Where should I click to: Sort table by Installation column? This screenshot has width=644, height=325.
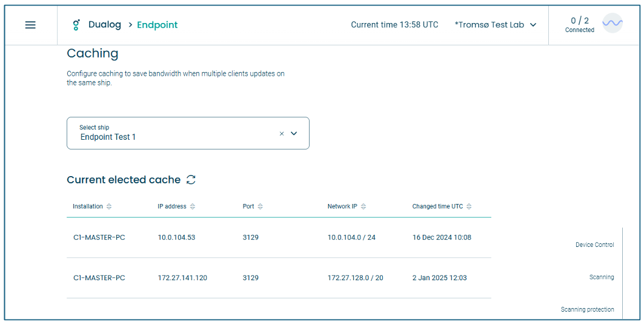point(109,206)
